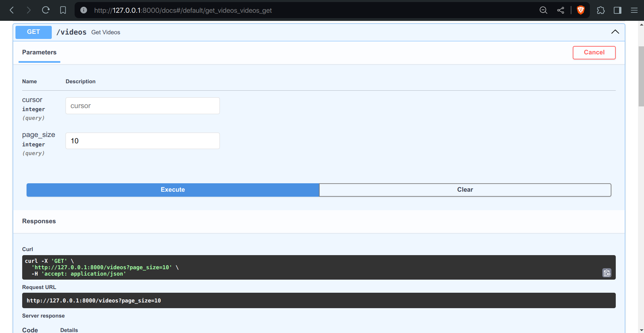Share this page link

(561, 10)
